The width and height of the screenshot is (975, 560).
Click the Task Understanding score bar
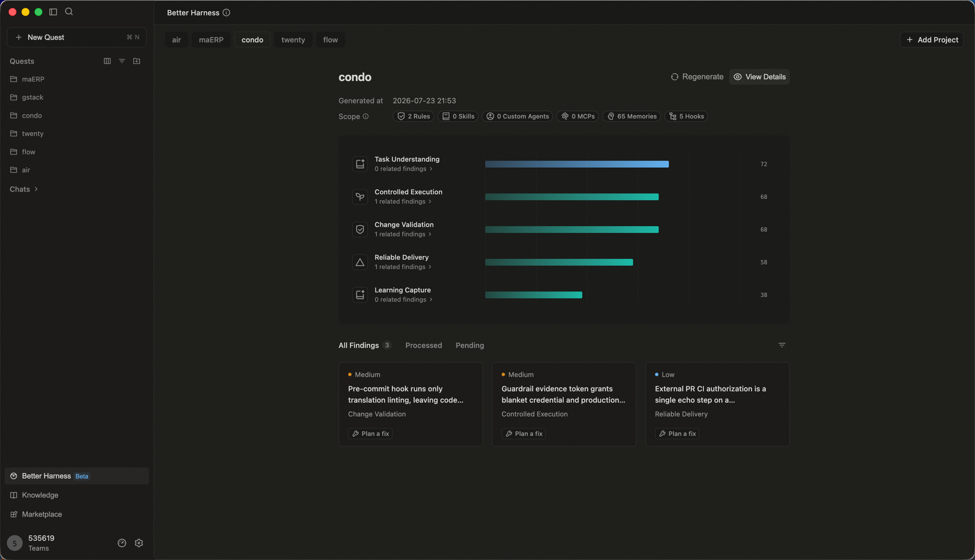[x=577, y=164]
